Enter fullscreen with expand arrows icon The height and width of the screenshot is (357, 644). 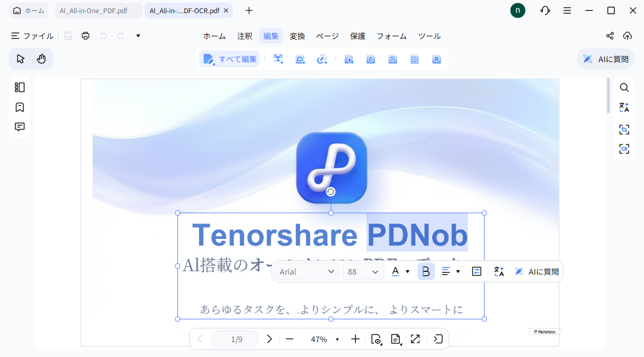click(415, 339)
